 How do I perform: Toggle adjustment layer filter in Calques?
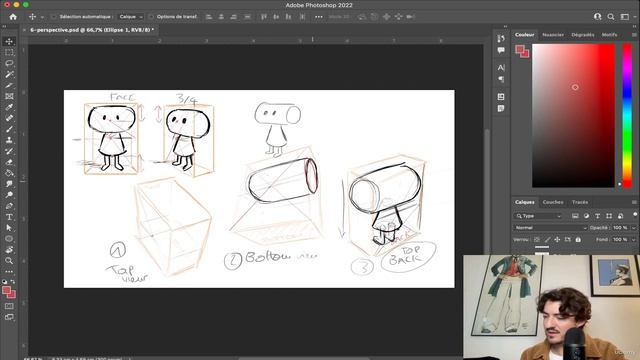587,216
